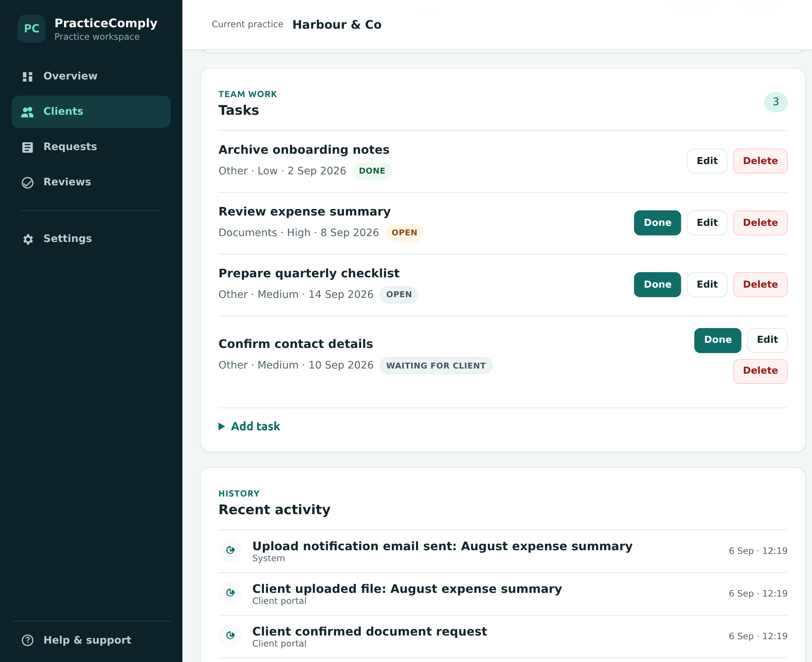This screenshot has height=662, width=812.
Task: Open the Reviews section
Action: 91,182
